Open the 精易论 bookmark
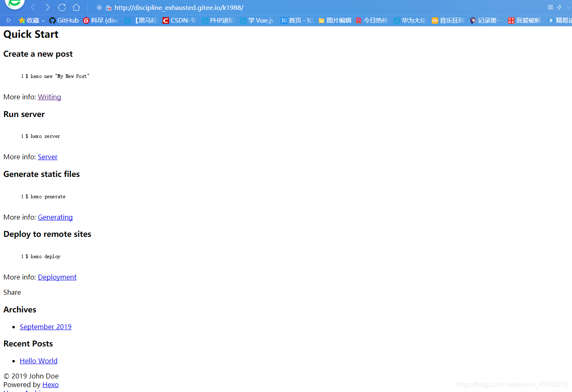This screenshot has height=392, width=572. (x=560, y=20)
